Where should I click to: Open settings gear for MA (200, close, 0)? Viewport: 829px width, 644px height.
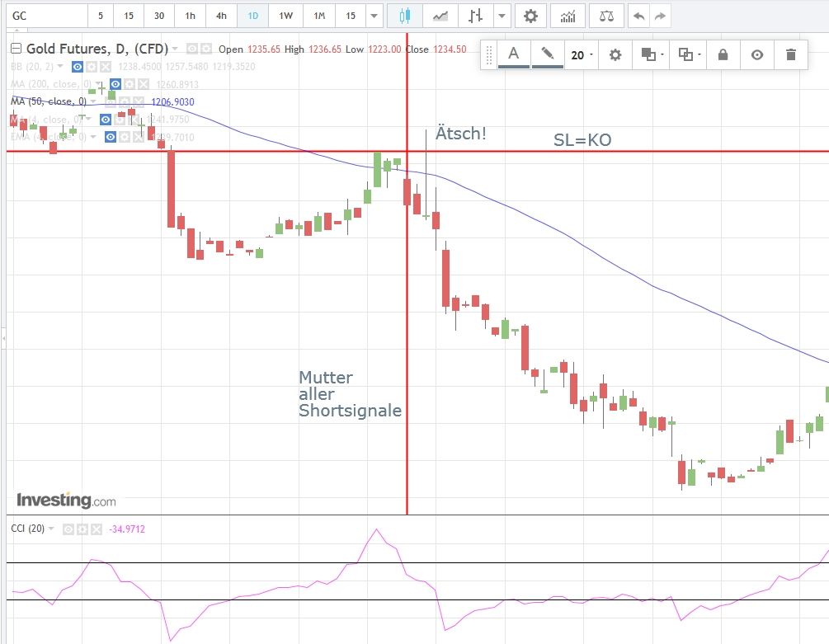pos(130,84)
